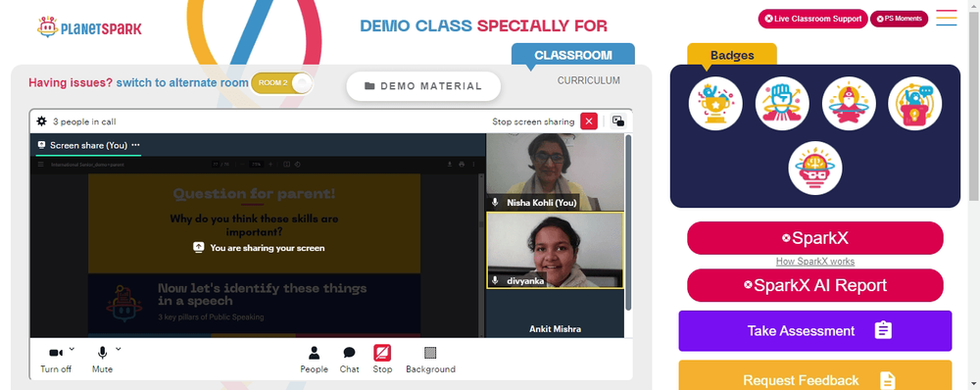Select Nisha Kohli's video tile
The image size is (980, 390).
(555, 171)
